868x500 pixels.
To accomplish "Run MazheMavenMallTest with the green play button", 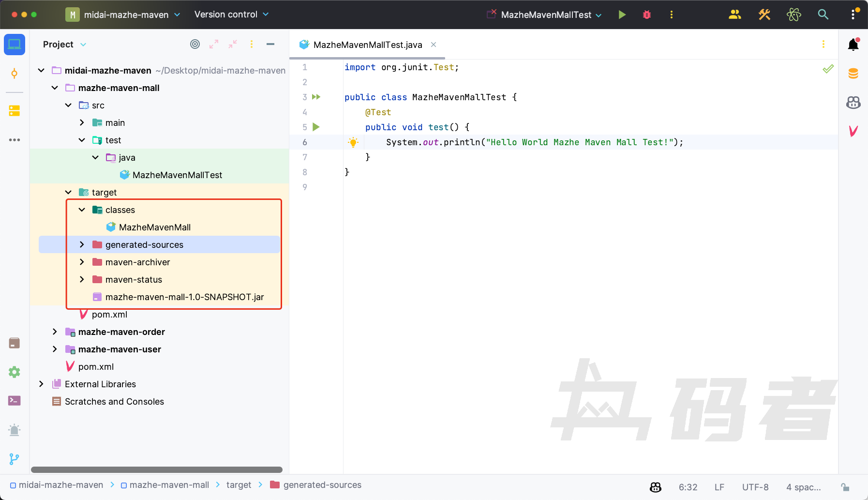I will pyautogui.click(x=622, y=15).
